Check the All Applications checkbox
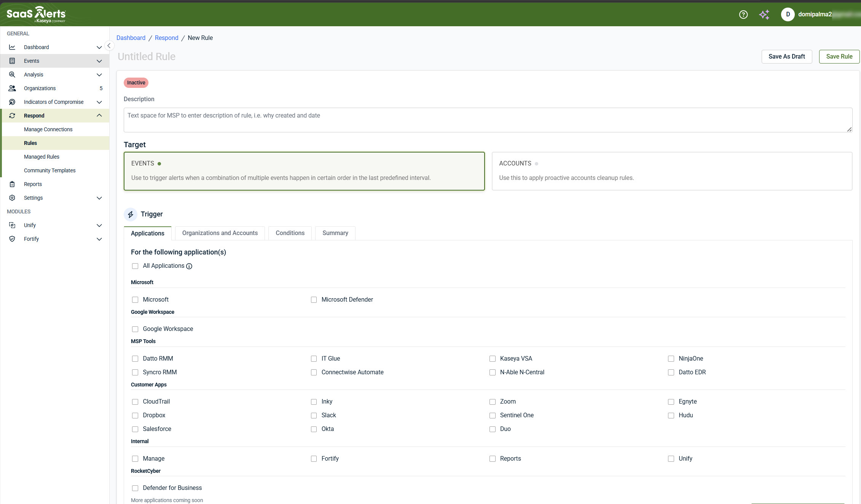Image resolution: width=861 pixels, height=504 pixels. click(x=135, y=266)
